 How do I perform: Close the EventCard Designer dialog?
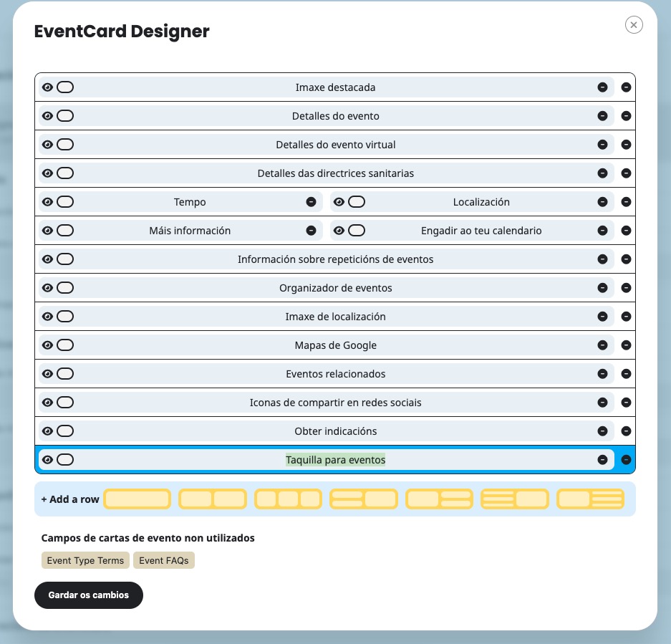[x=634, y=25]
